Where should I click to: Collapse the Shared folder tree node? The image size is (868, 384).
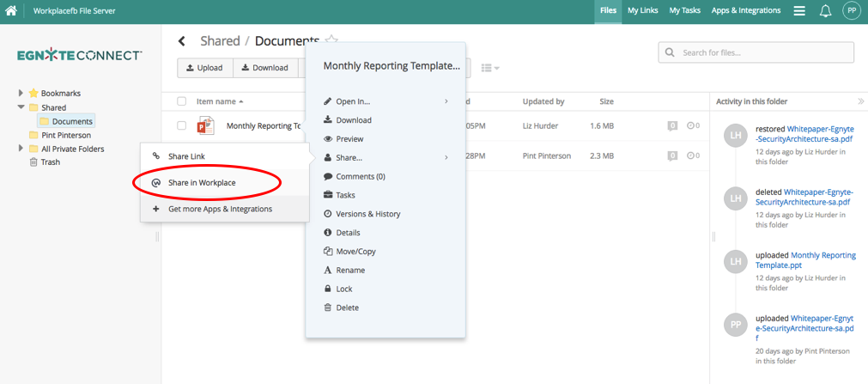[x=21, y=107]
